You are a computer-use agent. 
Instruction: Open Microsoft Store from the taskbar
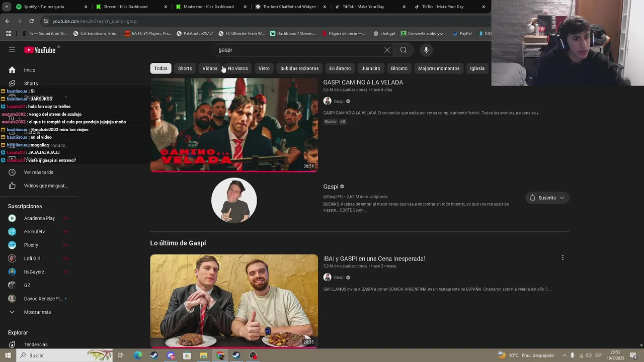[x=187, y=355]
